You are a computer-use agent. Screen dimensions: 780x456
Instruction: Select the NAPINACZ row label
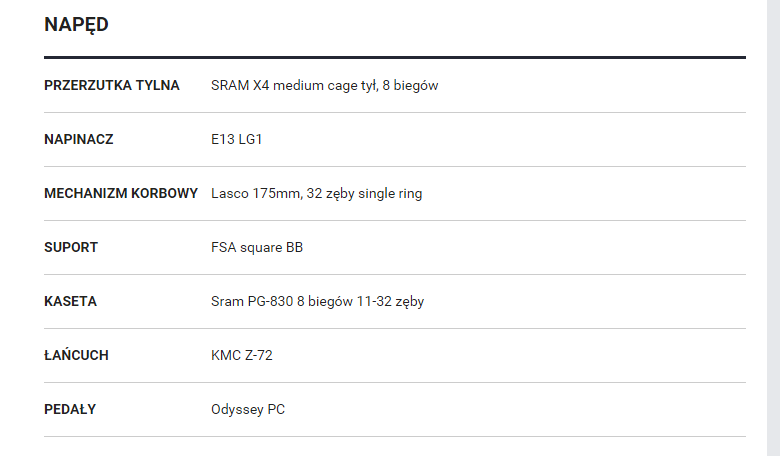tap(79, 139)
